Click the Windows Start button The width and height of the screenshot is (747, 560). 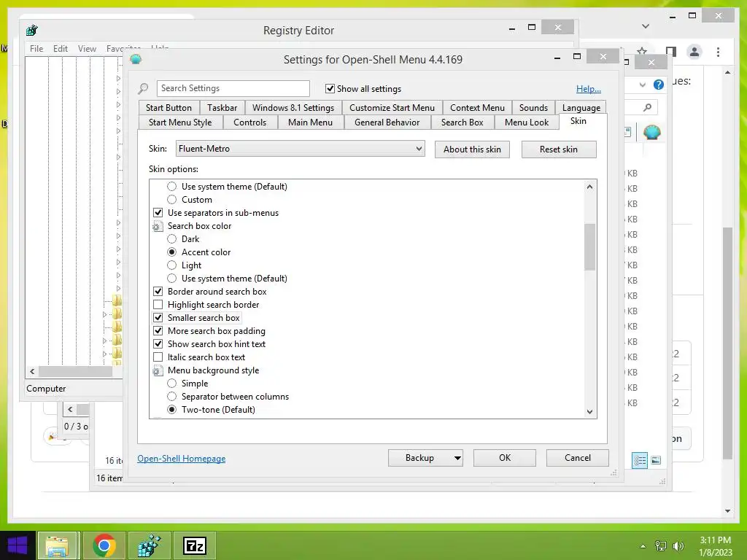pos(18,545)
